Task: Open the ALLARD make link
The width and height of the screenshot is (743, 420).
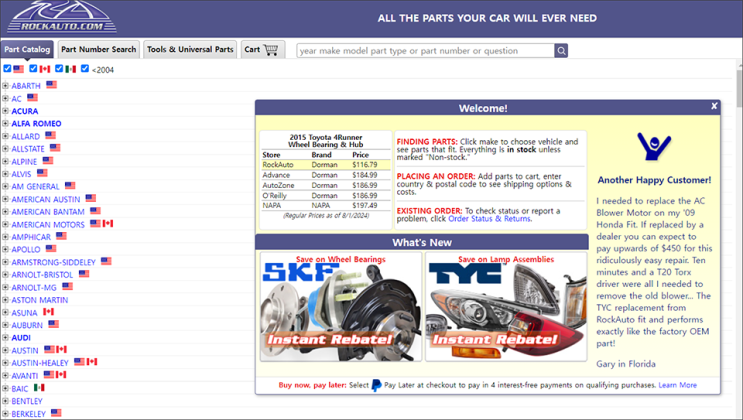Action: (x=26, y=137)
